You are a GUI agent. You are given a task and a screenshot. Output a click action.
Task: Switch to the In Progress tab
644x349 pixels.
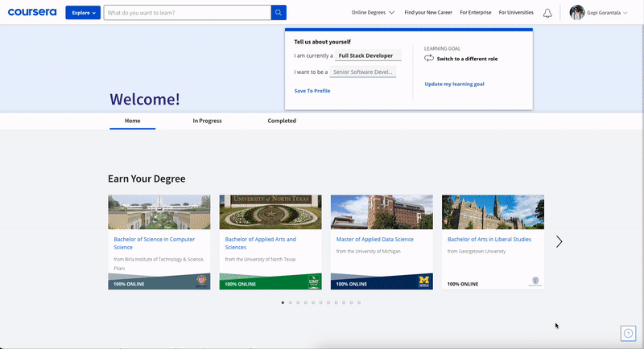pos(207,121)
